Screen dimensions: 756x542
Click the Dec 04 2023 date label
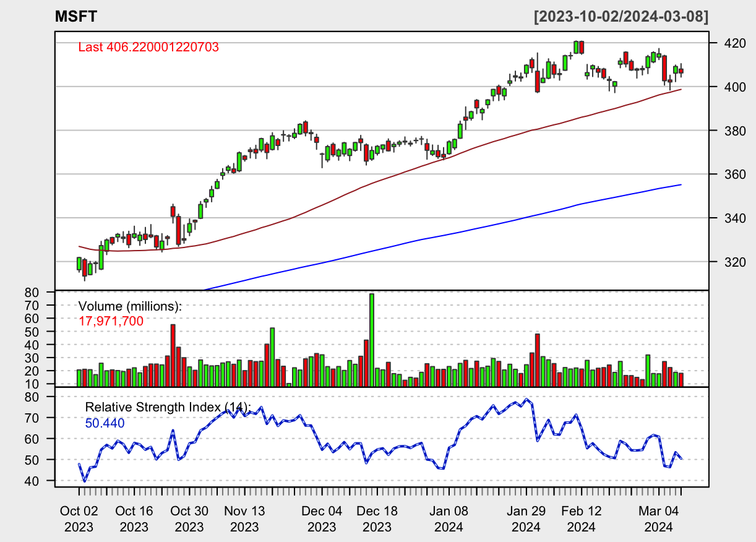pyautogui.click(x=322, y=519)
